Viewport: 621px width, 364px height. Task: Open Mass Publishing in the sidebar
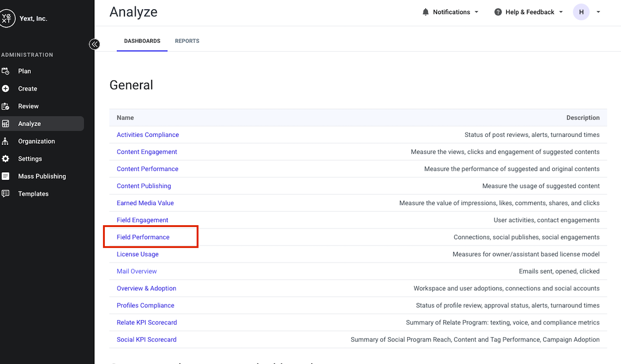(x=42, y=176)
